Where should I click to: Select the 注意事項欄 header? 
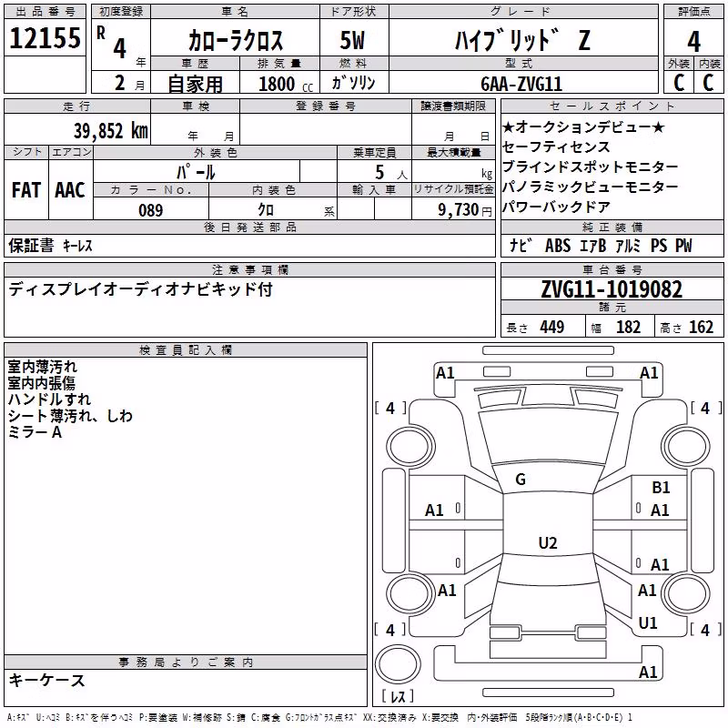pyautogui.click(x=249, y=269)
